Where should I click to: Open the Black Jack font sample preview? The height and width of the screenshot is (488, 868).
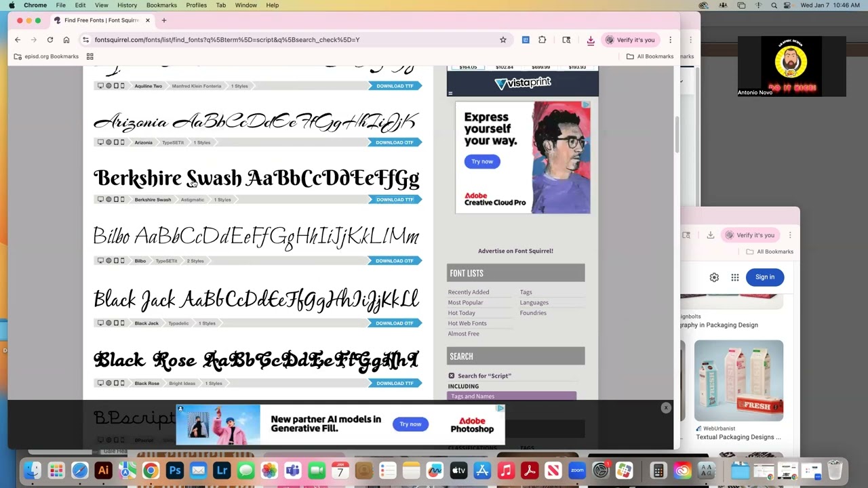[256, 300]
